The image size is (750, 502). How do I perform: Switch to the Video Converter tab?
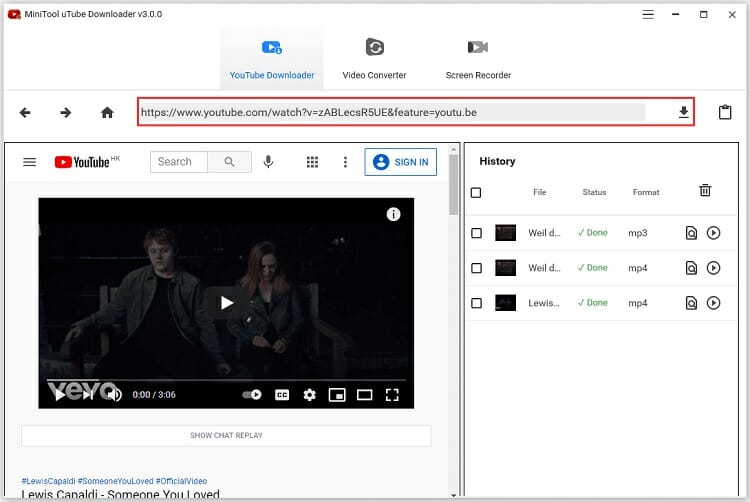pos(374,58)
